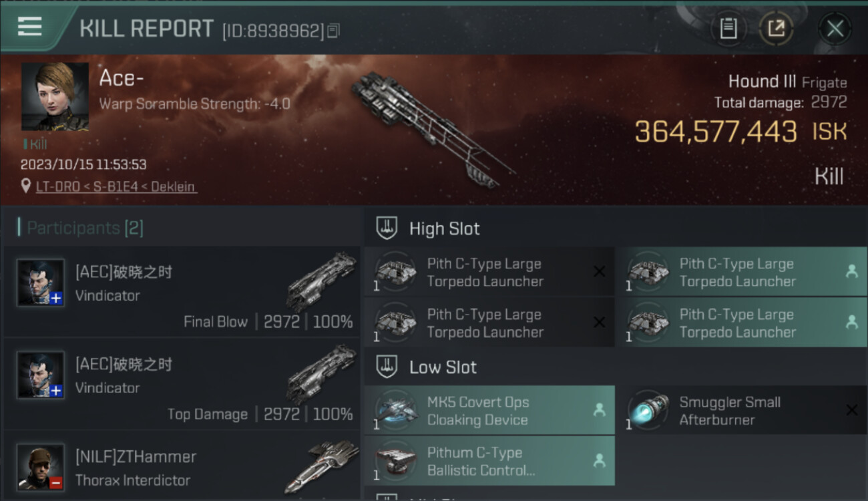This screenshot has height=501, width=868.
Task: Copy the kill report ID icon
Action: tap(333, 31)
